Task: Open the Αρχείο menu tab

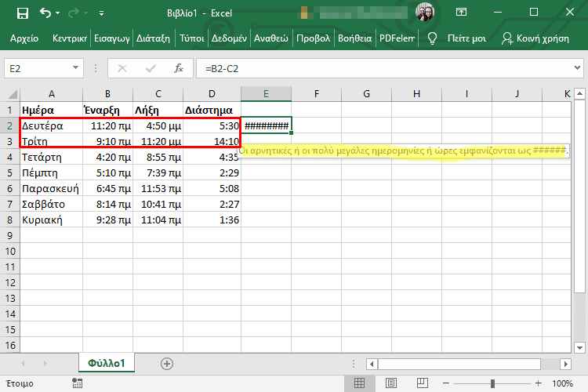Action: pos(24,38)
